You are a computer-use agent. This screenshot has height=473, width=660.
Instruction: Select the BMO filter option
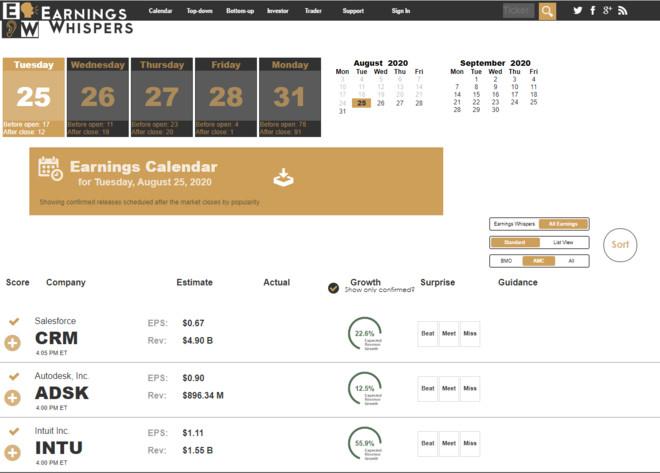click(x=506, y=261)
